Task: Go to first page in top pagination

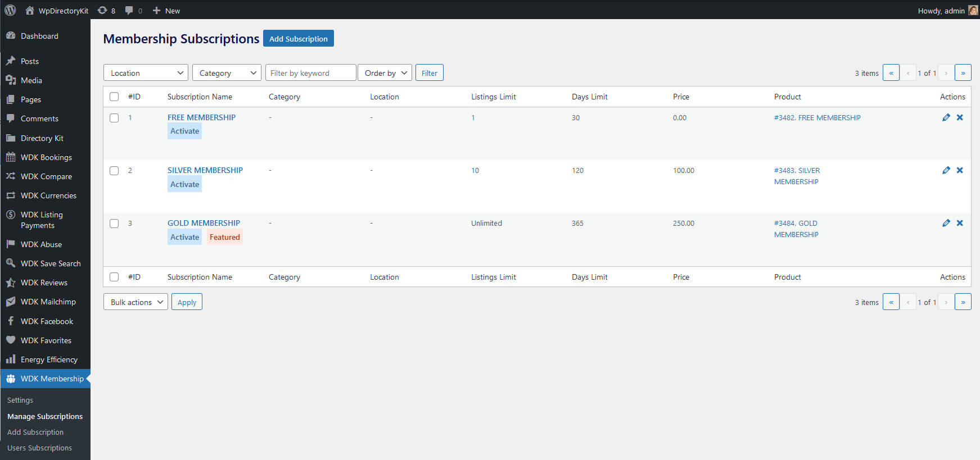Action: pos(891,72)
